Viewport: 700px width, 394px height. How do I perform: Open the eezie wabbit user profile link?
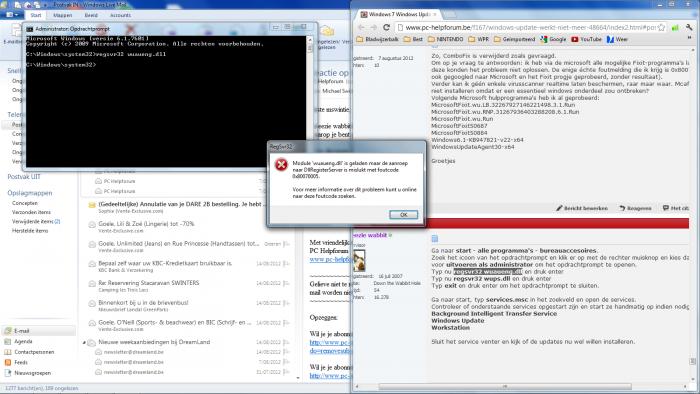point(370,235)
